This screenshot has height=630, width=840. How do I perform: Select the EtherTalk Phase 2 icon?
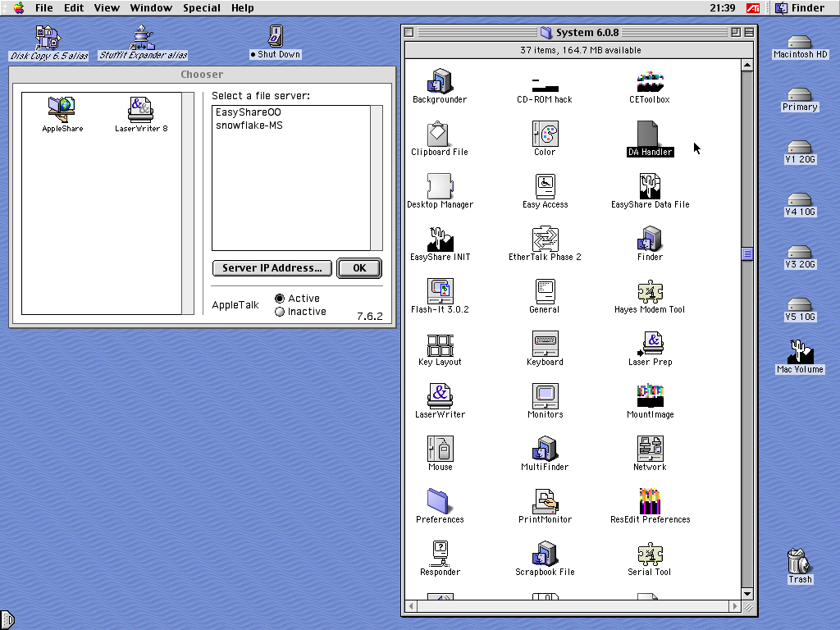pyautogui.click(x=545, y=239)
